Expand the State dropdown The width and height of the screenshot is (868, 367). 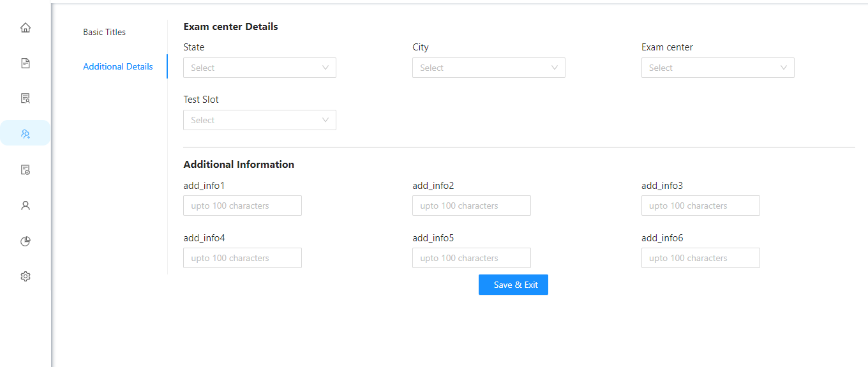260,68
